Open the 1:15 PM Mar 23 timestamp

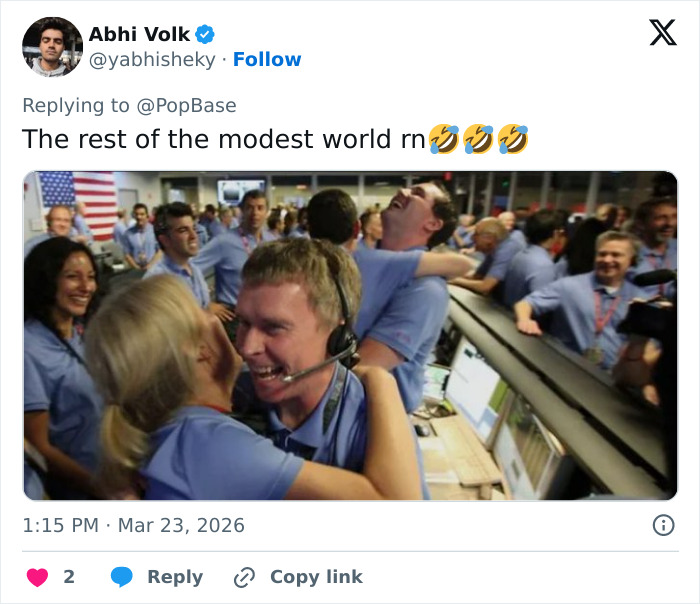(133, 525)
